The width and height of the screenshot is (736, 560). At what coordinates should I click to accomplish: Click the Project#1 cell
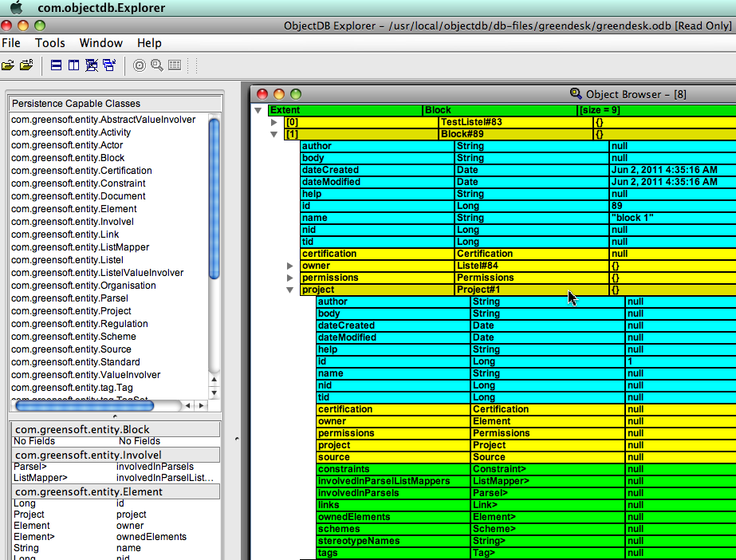coord(531,290)
